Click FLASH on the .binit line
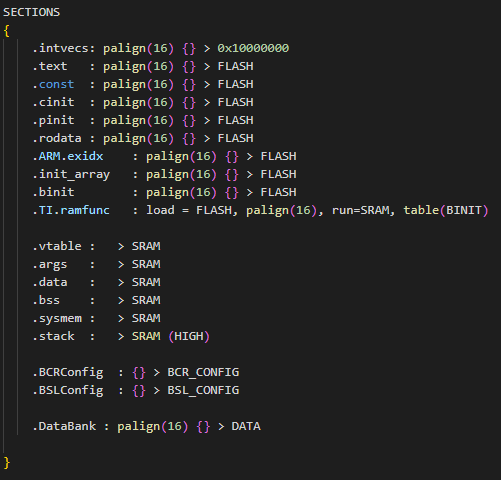501x480 pixels. pos(278,192)
